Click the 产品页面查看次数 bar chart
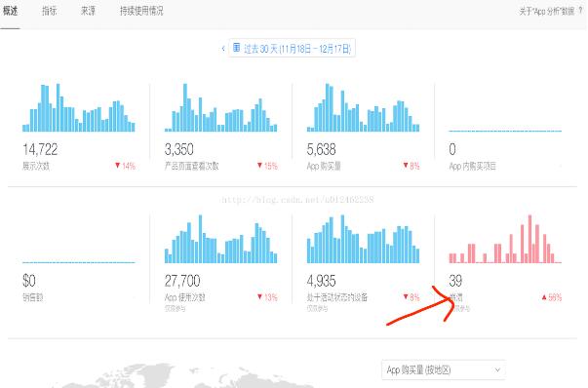Screen dimensions: 588x388 [x=221, y=107]
